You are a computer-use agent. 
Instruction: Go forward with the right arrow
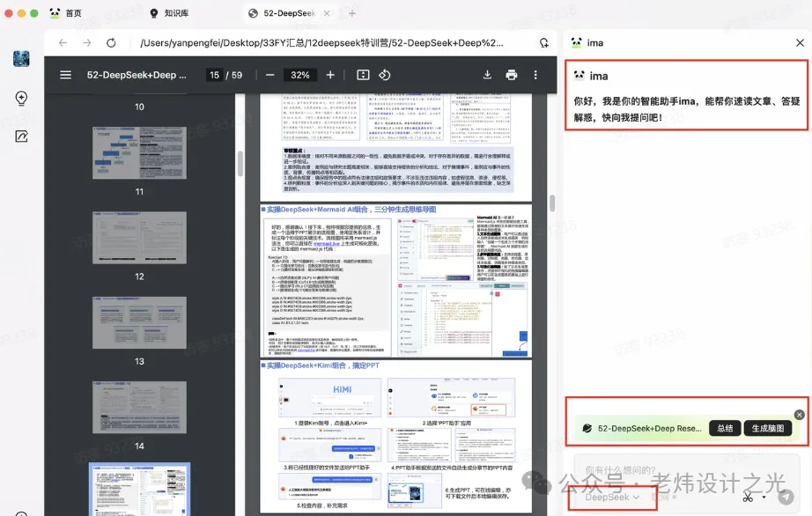point(86,43)
